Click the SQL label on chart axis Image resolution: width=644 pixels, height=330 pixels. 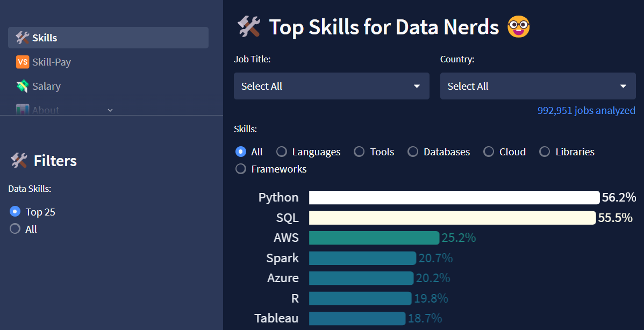(288, 218)
